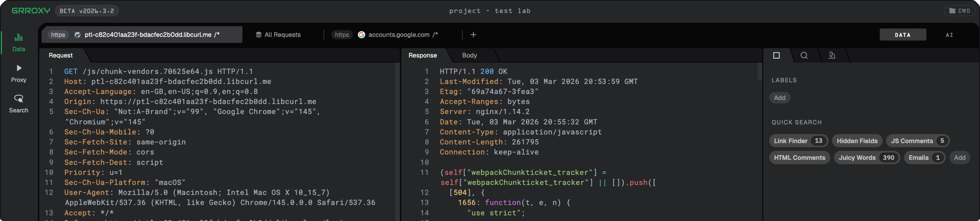The image size is (980, 221).
Task: Open the Data section in sidebar
Action: [18, 42]
